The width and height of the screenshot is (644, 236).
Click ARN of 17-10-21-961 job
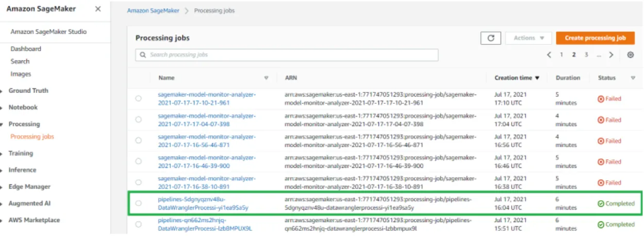click(381, 99)
